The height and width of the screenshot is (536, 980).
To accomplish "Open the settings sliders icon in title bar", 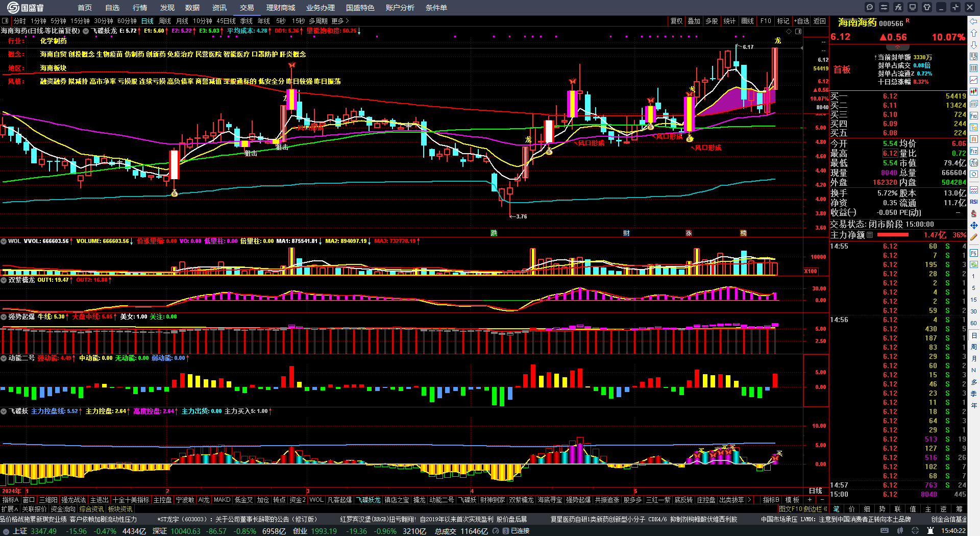I will pos(884,7).
